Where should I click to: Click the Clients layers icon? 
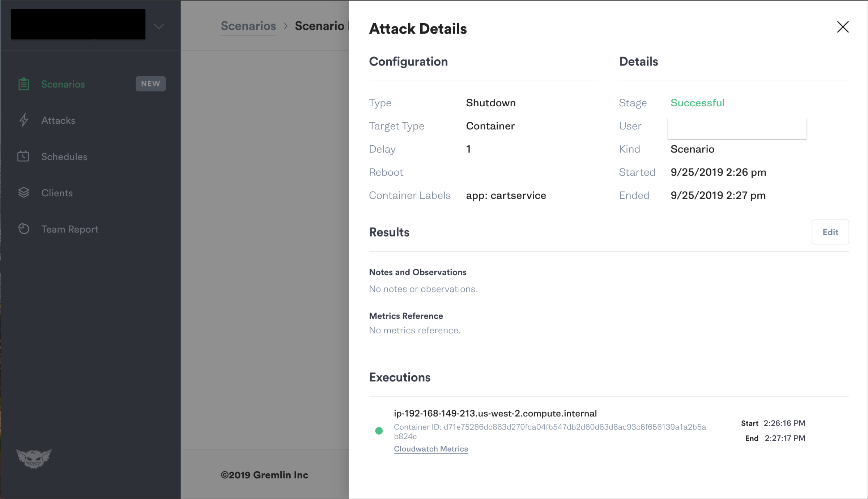[24, 193]
